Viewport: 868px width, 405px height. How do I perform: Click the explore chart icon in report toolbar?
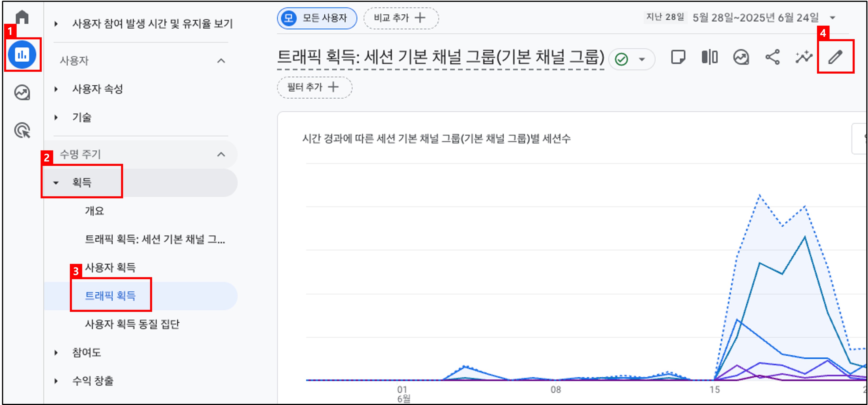741,57
